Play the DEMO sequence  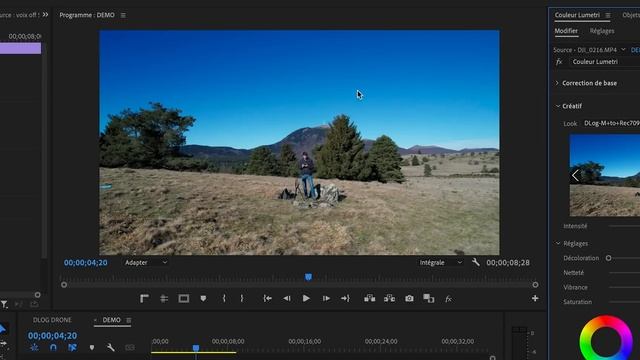(306, 298)
